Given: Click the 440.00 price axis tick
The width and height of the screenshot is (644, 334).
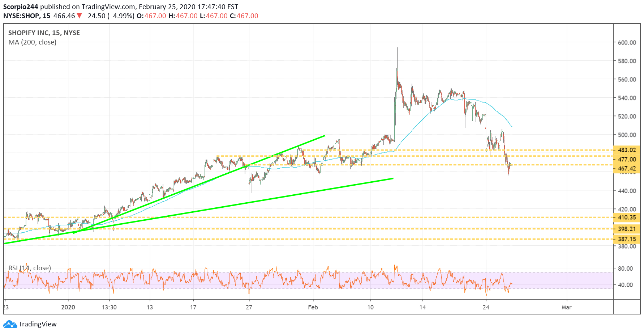Looking at the screenshot, I should [x=627, y=191].
